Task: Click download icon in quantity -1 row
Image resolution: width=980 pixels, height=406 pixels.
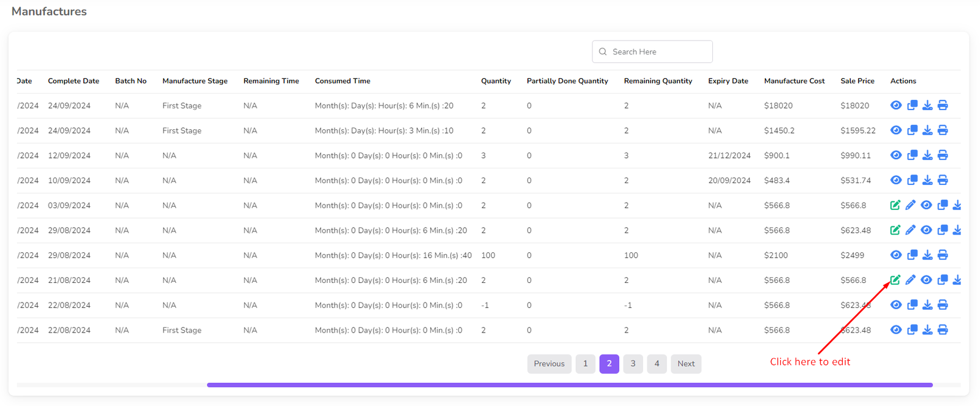Action: point(927,305)
